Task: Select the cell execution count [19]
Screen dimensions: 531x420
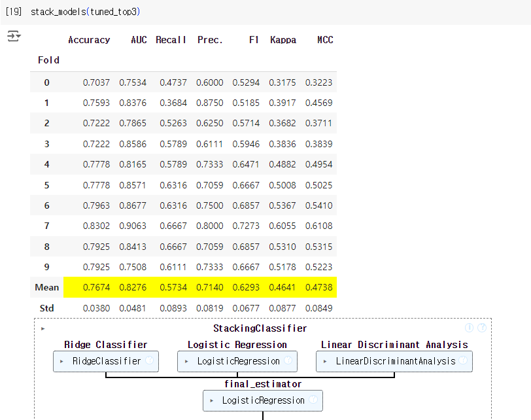Action: 14,12
